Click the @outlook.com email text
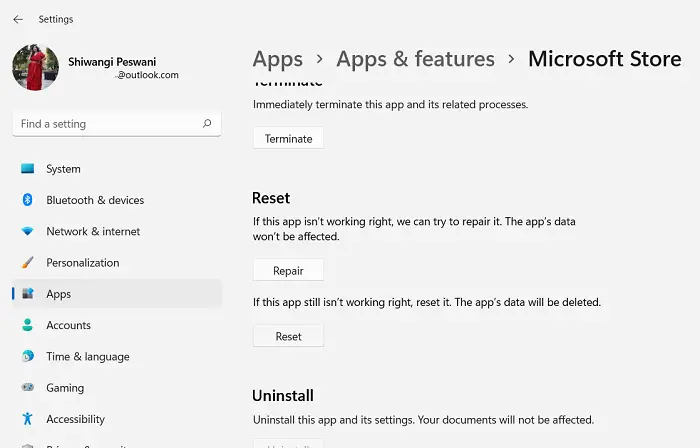The image size is (700, 448). 148,75
